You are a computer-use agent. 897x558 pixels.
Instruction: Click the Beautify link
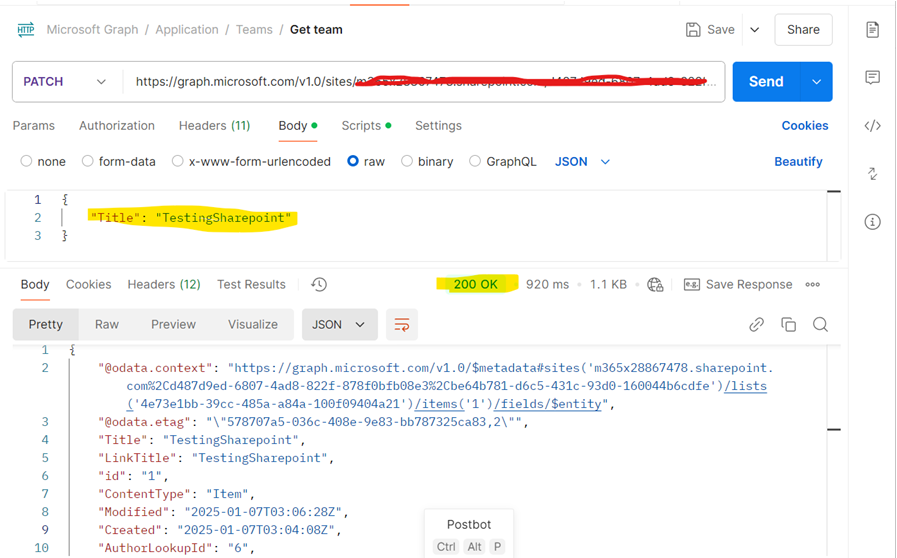(x=798, y=161)
